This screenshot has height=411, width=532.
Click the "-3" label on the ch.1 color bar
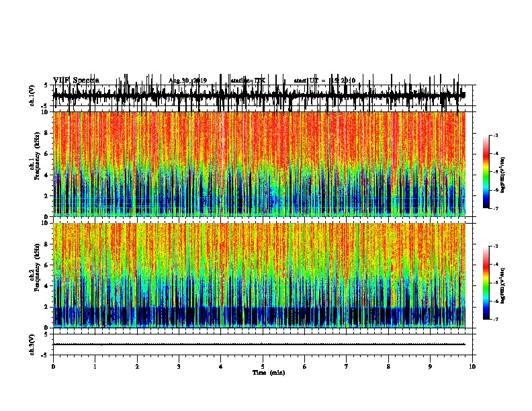click(x=495, y=135)
